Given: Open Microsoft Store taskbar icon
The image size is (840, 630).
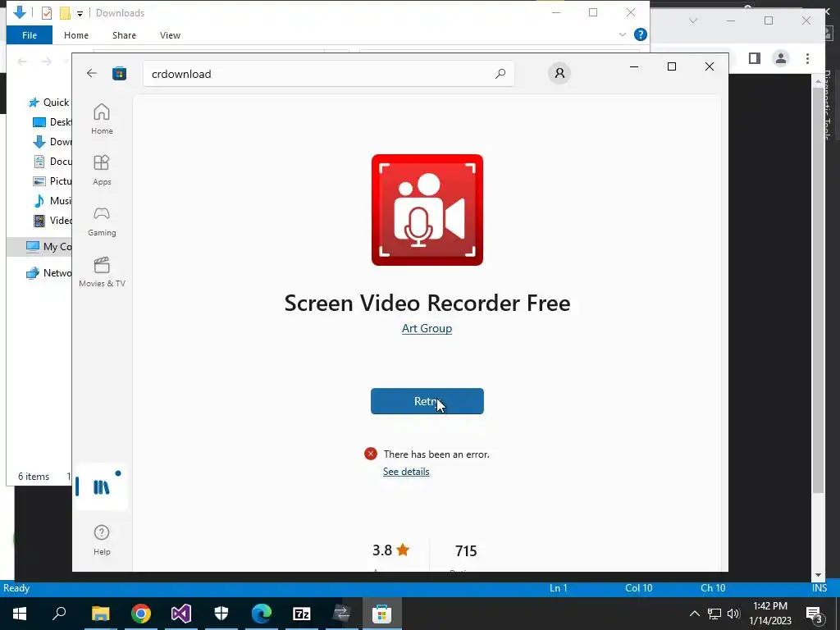Looking at the screenshot, I should (x=381, y=614).
